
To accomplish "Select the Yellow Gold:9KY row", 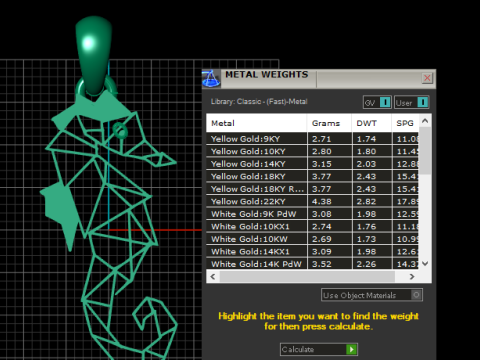I will pyautogui.click(x=313, y=139).
